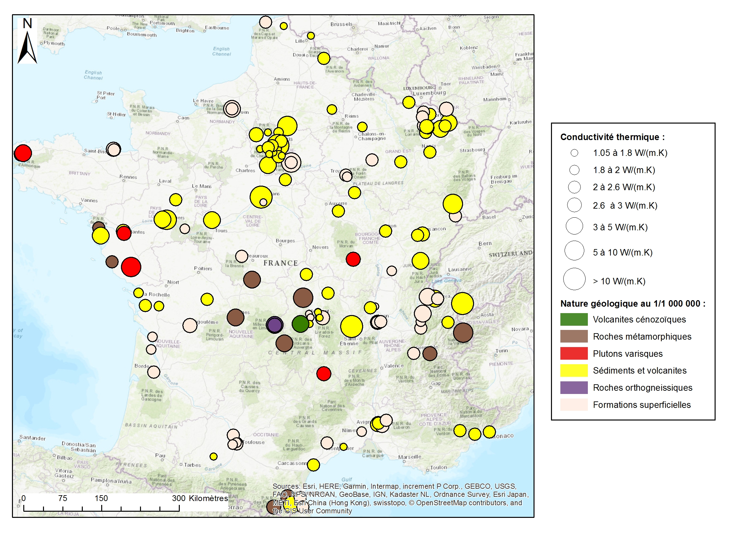Click the 1.05 à 1.8 W/(m.K) legend circle
Screen dimensions: 756x535
click(574, 153)
